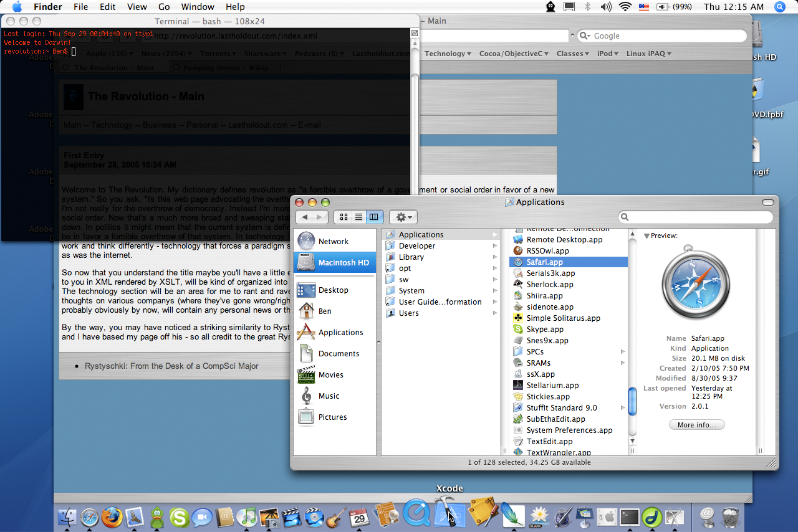The image size is (798, 532).
Task: Click Finder back navigation arrow
Action: coord(304,217)
